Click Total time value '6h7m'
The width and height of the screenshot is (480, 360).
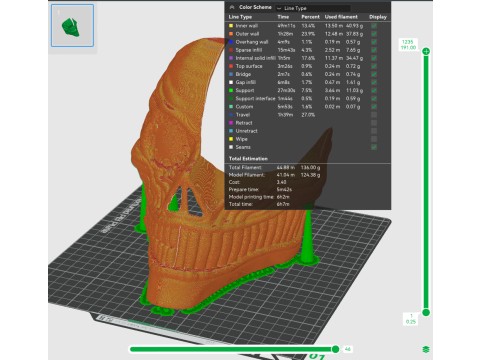(283, 204)
